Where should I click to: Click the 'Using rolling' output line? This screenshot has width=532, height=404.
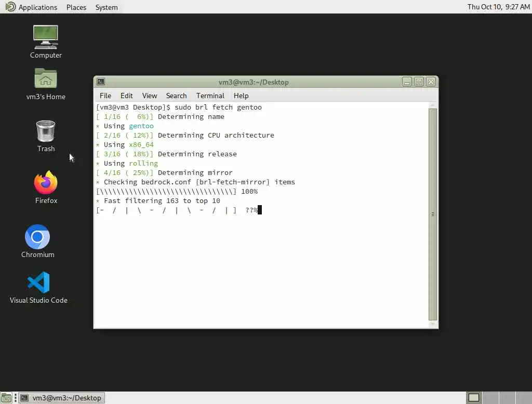click(127, 163)
